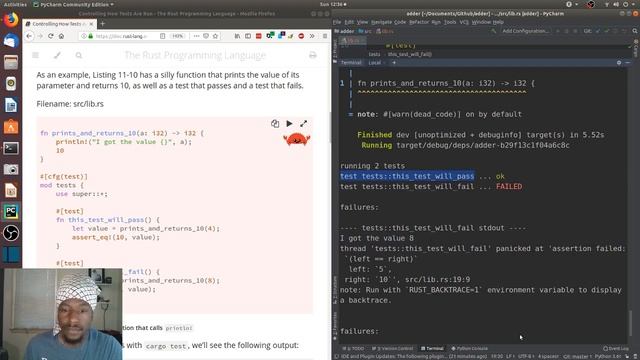Image resolution: width=640 pixels, height=360 pixels.
Task: Open PyCharm from the Ubuntu dock
Action: [11, 212]
